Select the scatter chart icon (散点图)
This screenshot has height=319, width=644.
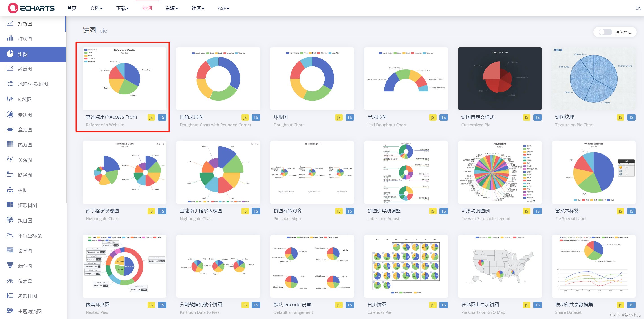click(x=10, y=69)
